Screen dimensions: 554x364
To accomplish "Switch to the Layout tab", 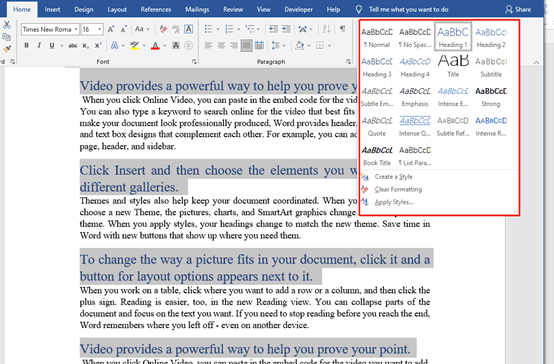I will coord(117,10).
